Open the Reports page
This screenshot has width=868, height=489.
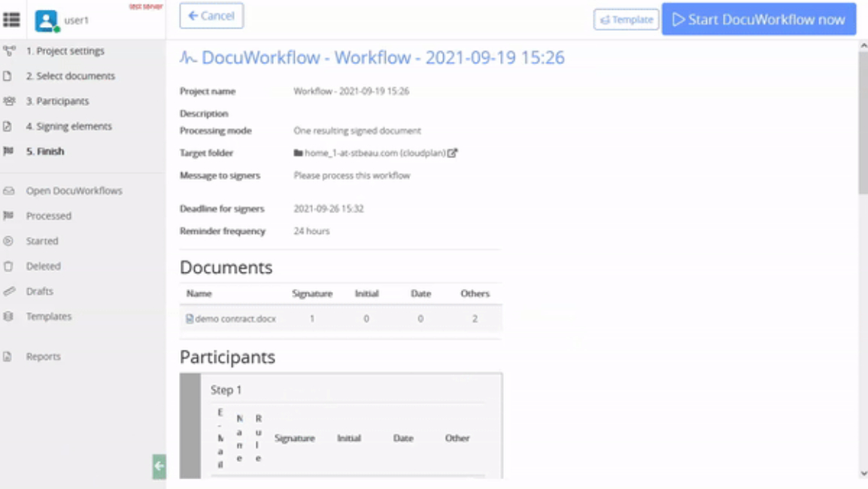pos(43,357)
